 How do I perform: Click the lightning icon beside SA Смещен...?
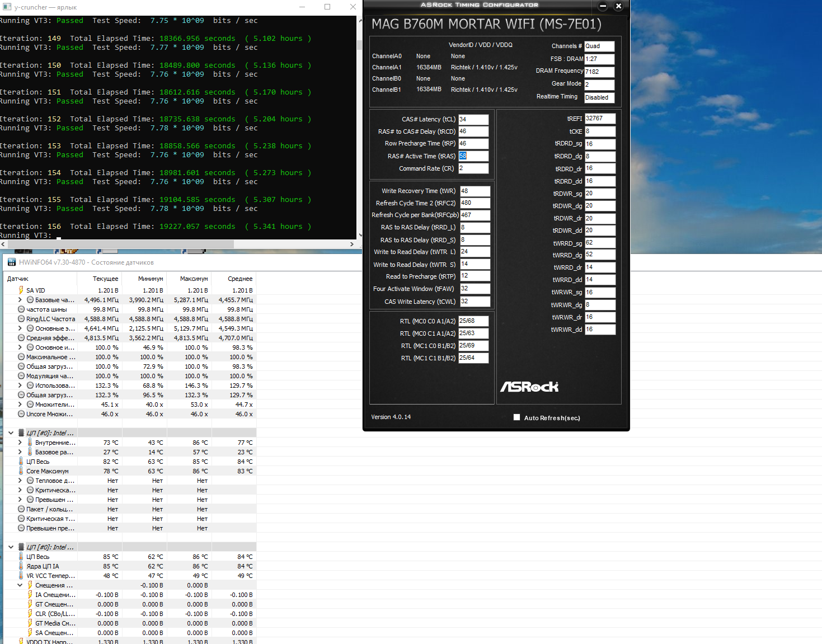point(30,633)
